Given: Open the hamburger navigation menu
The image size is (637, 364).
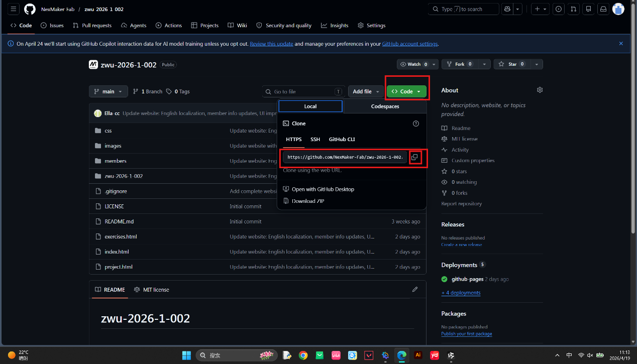Looking at the screenshot, I should click(x=14, y=9).
